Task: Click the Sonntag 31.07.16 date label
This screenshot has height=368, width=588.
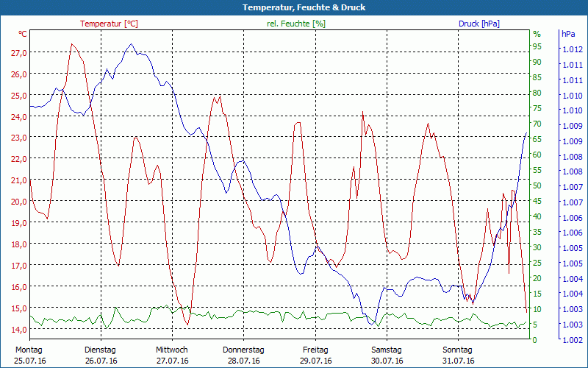Action: tap(457, 355)
